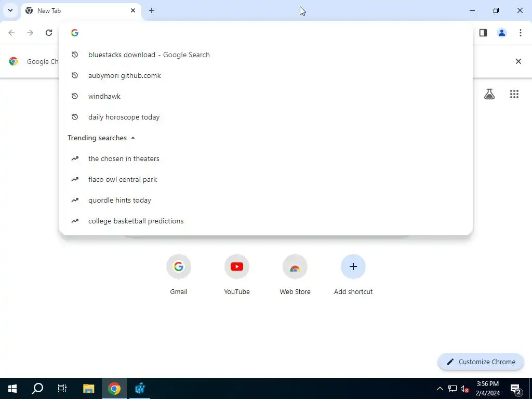Select the chosen in theaters trend
This screenshot has width=532, height=399.
point(266,158)
